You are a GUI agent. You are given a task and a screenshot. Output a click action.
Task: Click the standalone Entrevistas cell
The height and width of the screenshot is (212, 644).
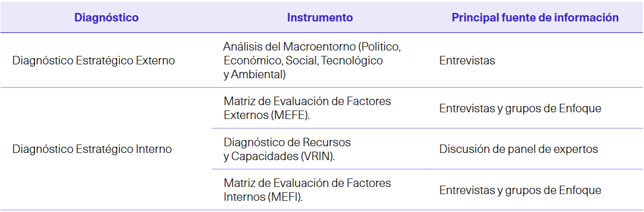point(467,60)
